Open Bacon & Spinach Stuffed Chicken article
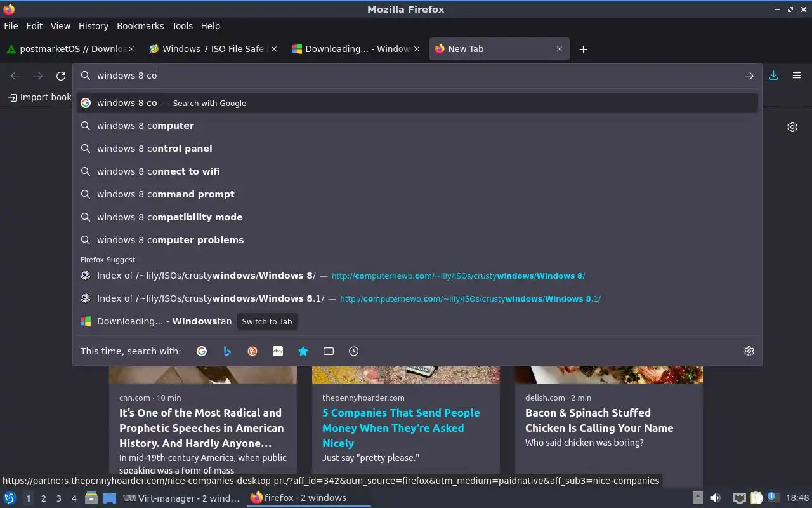The width and height of the screenshot is (812, 508). point(599,420)
